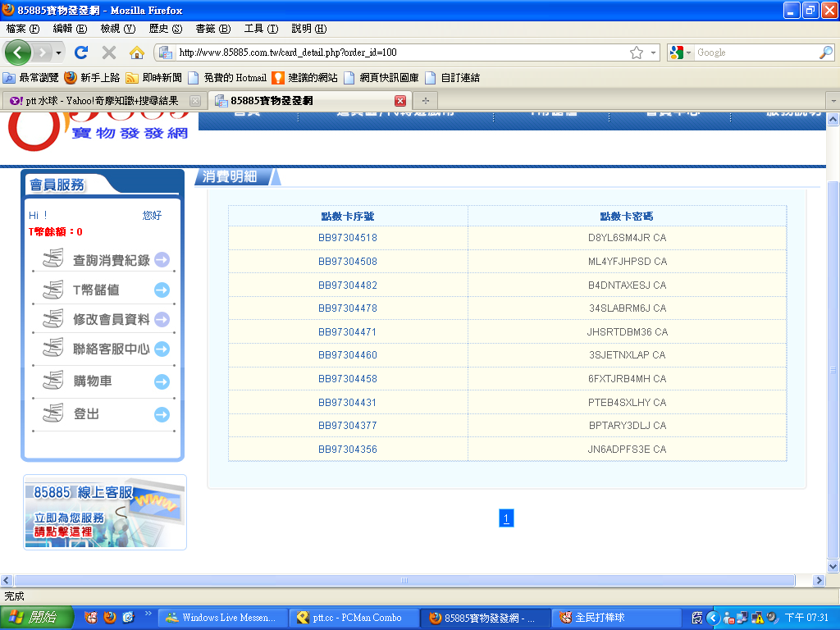Screen dimensions: 840x630
Task: Click card serial BB97304518 link
Action: point(348,238)
